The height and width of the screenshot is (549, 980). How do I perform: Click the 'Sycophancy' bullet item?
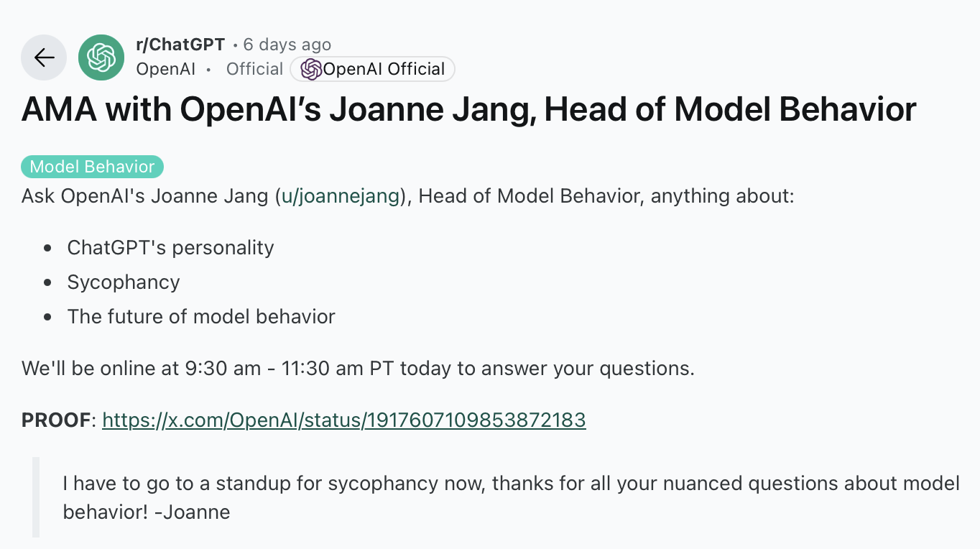pyautogui.click(x=124, y=282)
